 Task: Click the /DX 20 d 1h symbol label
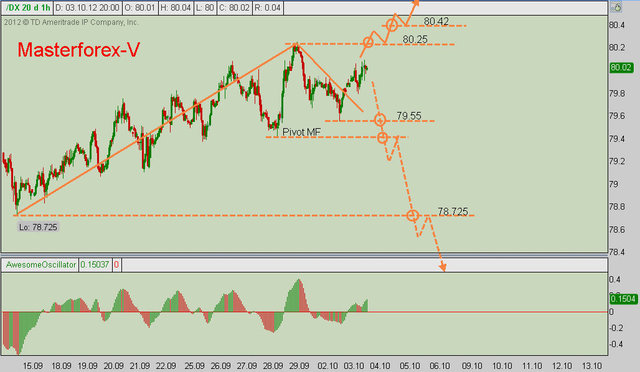pyautogui.click(x=28, y=8)
